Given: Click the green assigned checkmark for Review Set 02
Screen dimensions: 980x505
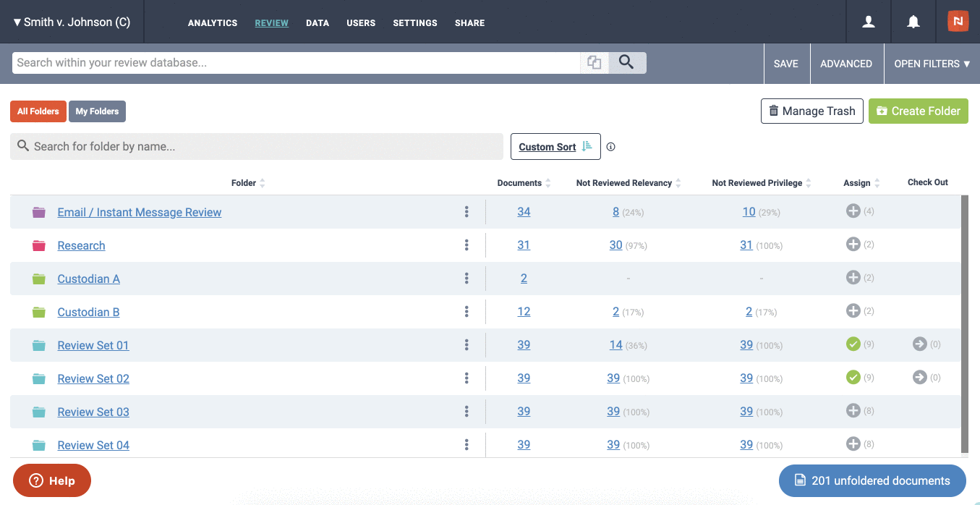Looking at the screenshot, I should click(x=853, y=378).
